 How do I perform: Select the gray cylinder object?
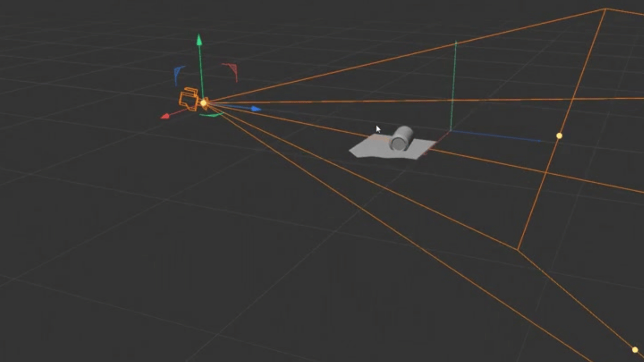click(401, 139)
